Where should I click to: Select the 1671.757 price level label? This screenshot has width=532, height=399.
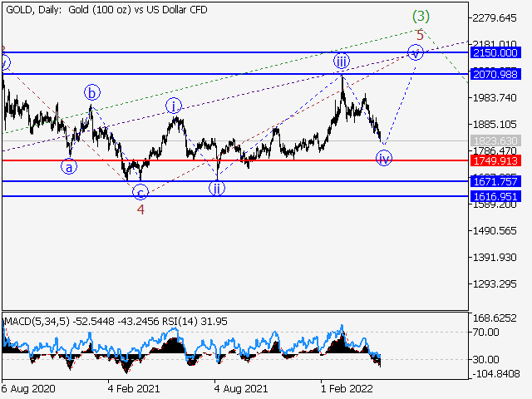[x=495, y=181]
